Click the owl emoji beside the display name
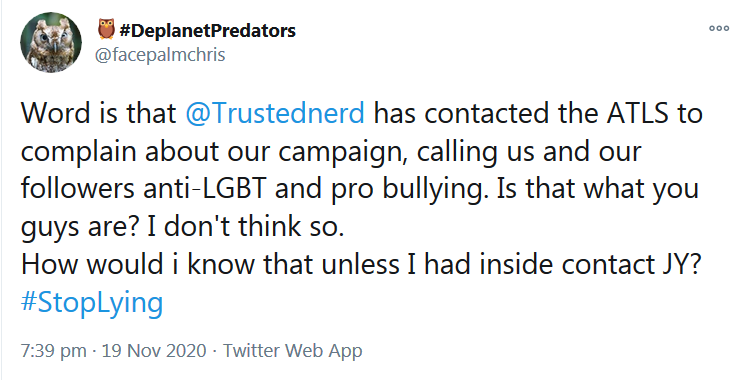The image size is (742, 380). pos(106,29)
